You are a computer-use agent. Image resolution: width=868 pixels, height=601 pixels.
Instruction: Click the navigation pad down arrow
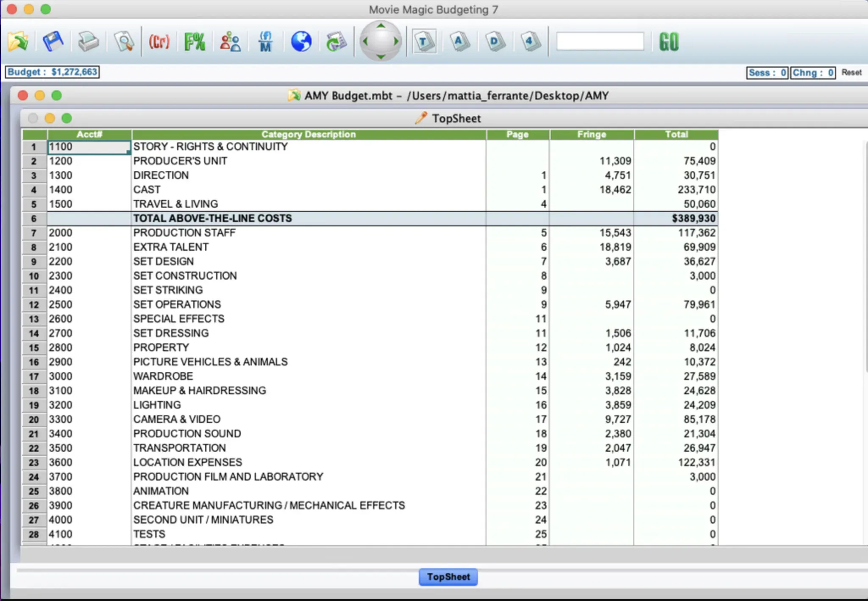[x=381, y=56]
